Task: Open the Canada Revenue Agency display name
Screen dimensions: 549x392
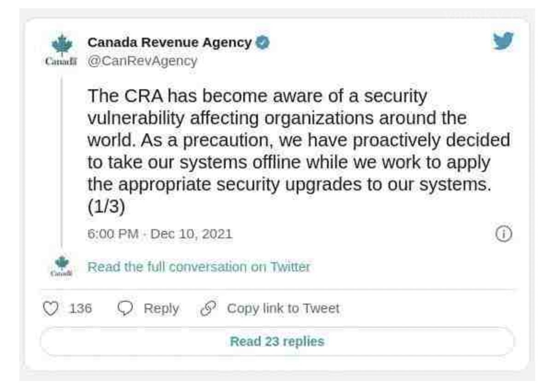Action: click(169, 42)
